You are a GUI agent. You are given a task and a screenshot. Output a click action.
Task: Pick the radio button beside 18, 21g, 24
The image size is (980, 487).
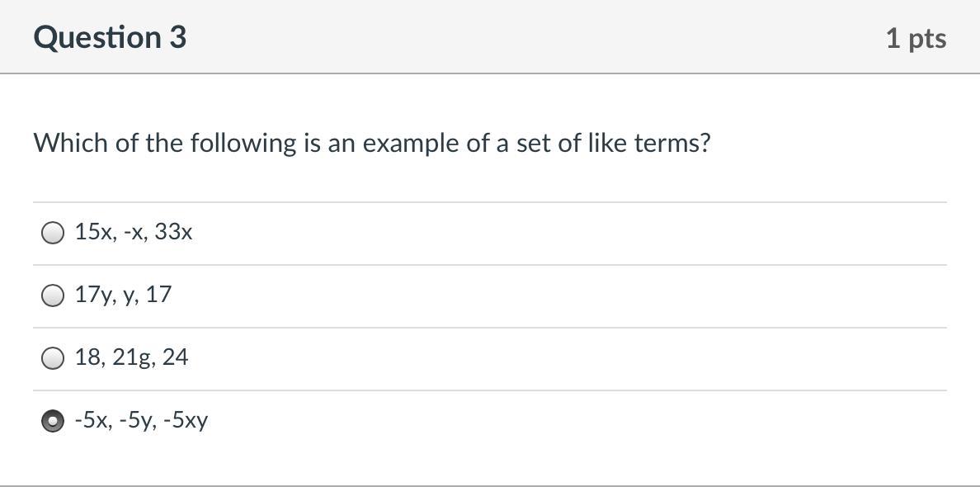52,358
